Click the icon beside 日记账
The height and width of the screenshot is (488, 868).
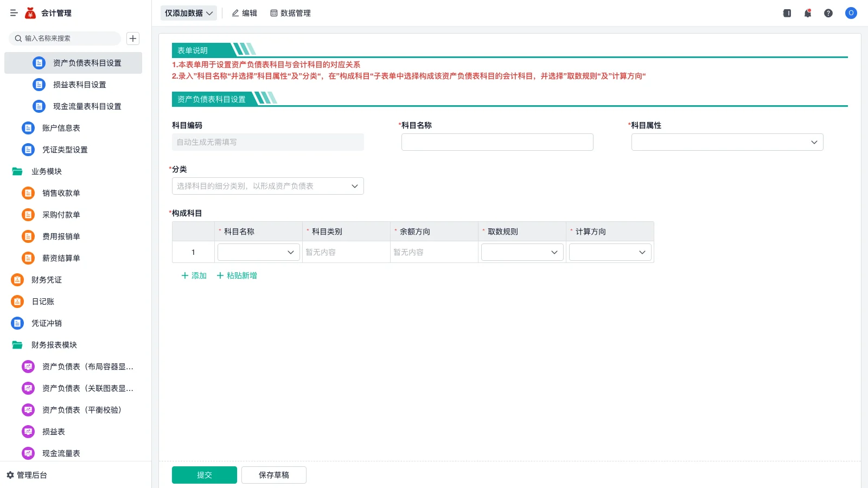(17, 301)
